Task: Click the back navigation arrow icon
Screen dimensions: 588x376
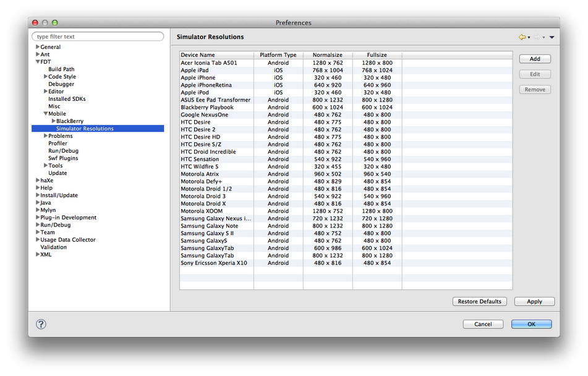Action: click(522, 37)
